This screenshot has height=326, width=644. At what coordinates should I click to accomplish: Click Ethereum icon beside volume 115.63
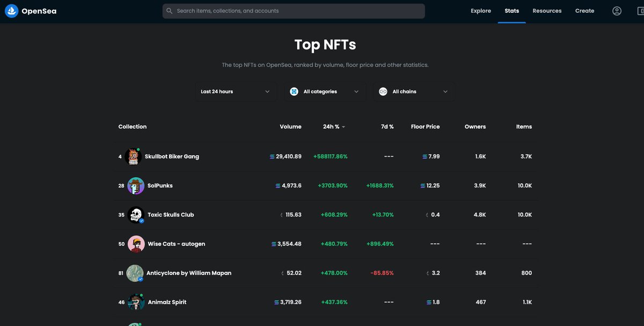(x=281, y=215)
